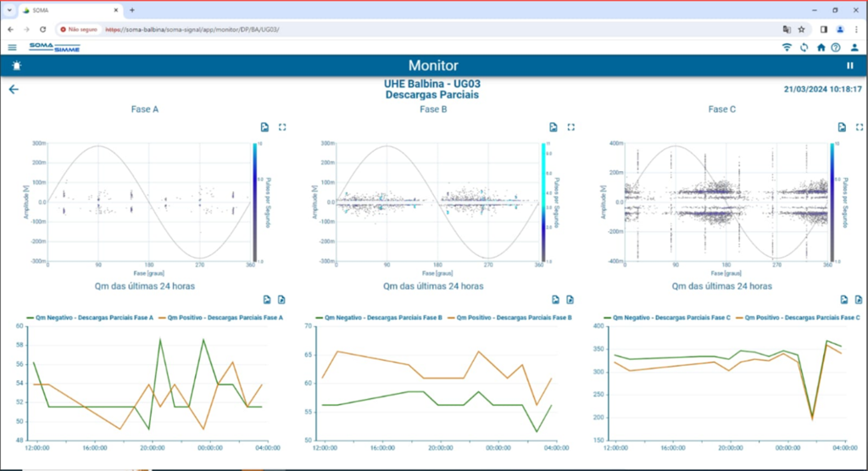Viewport: 868px width, 471px height.
Task: Click the Wi-Fi connection status icon
Action: click(787, 47)
